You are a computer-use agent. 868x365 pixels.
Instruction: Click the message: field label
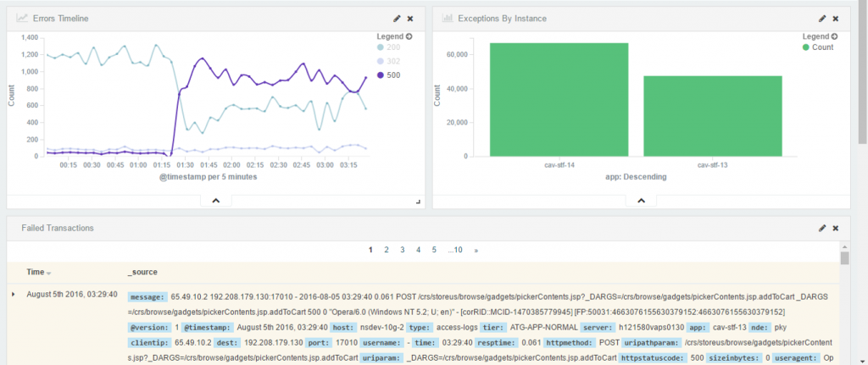click(147, 297)
